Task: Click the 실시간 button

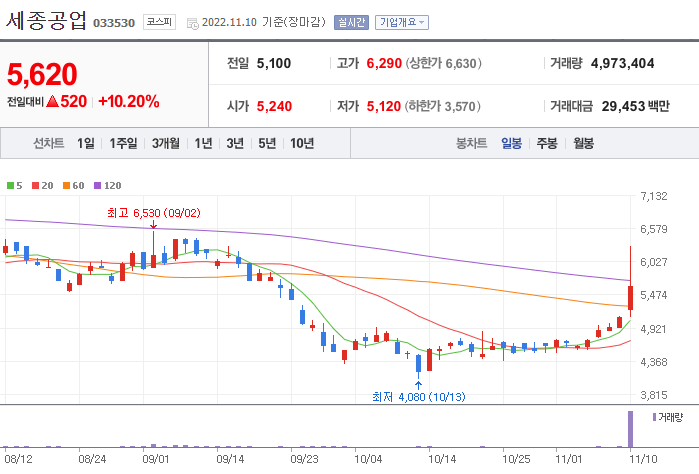Action: tap(351, 22)
